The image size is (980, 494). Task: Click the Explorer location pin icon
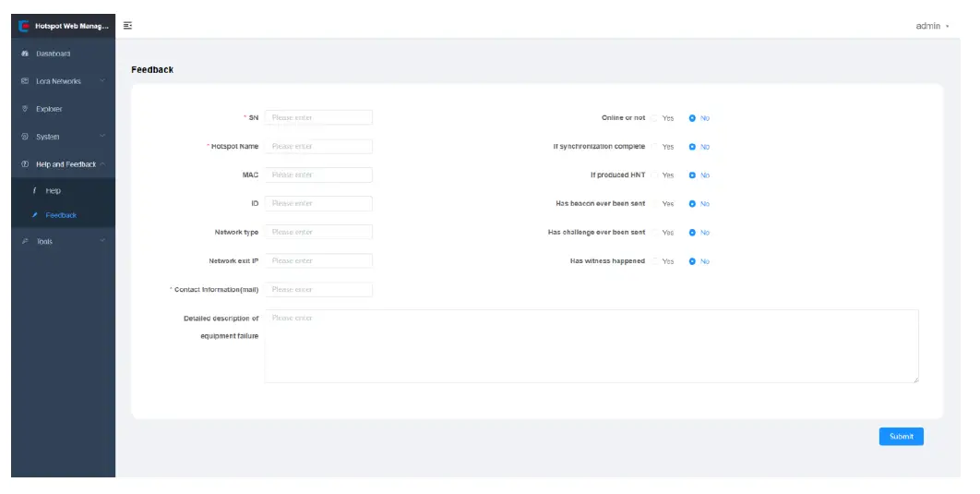[x=25, y=109]
